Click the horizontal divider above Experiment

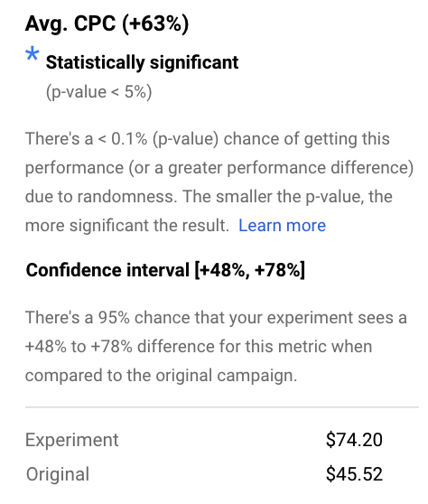click(222, 407)
